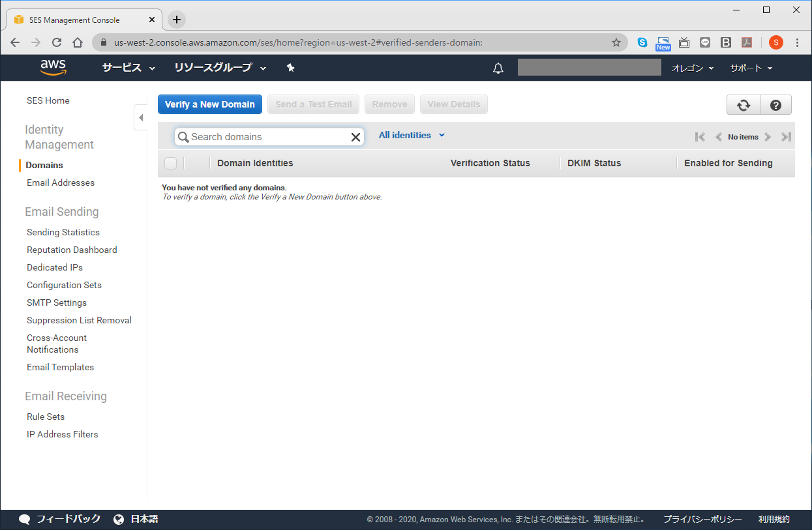Go to next page of domain list
This screenshot has height=530, width=812.
click(x=768, y=137)
